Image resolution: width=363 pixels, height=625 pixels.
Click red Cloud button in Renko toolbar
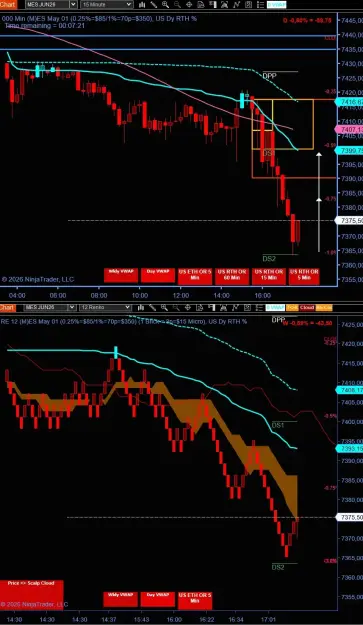coord(307,308)
